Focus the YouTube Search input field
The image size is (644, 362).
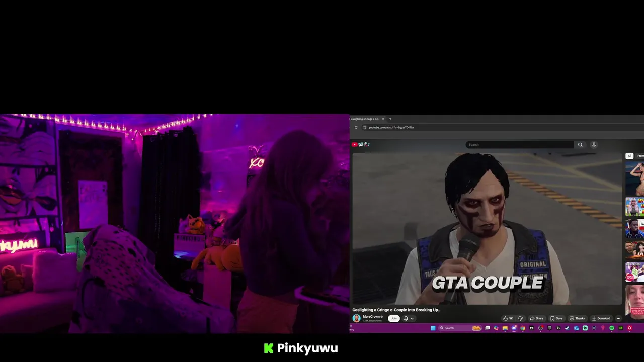[519, 144]
